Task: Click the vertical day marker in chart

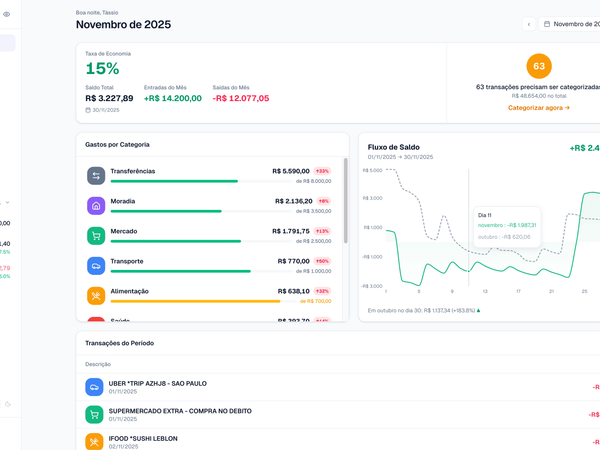Action: [x=468, y=228]
